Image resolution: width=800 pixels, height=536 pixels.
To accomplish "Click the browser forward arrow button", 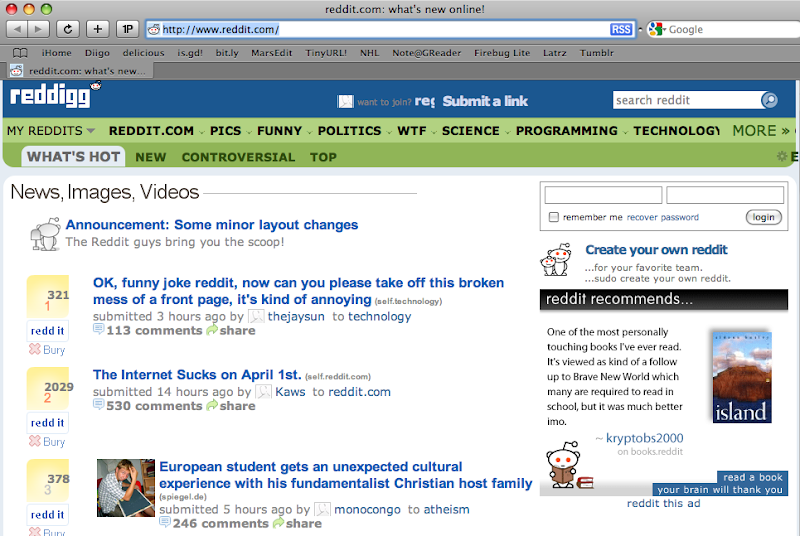I will [39, 29].
